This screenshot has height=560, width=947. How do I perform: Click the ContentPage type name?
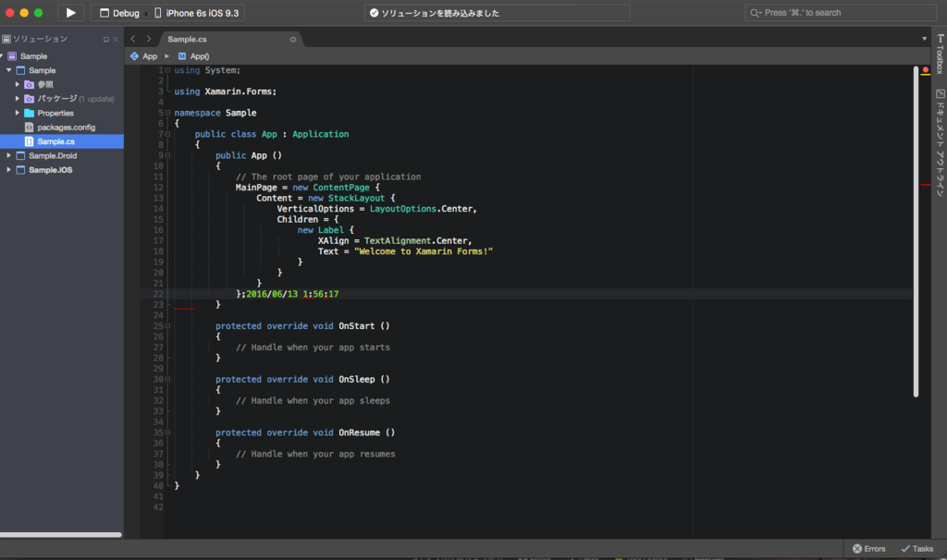tap(340, 188)
